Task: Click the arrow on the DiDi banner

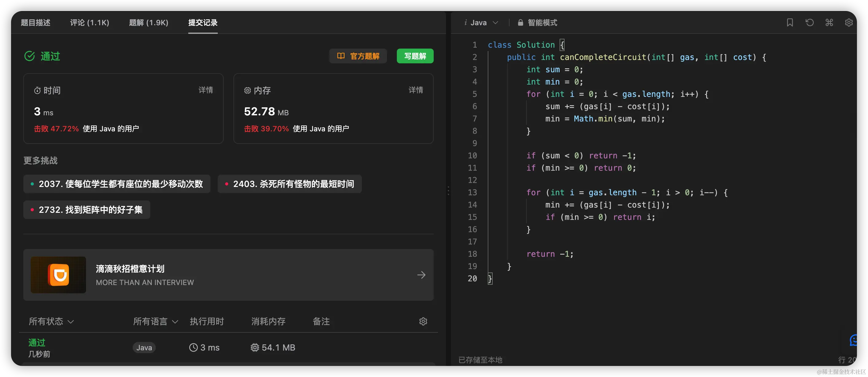Action: pyautogui.click(x=421, y=275)
